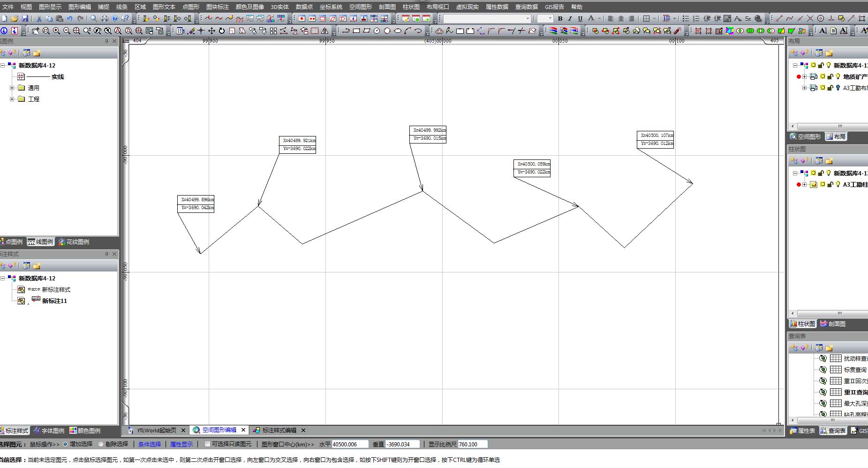Screen dimensions: 868x468
Task: Expand the 通用 folder in legend tree
Action: tap(12, 88)
